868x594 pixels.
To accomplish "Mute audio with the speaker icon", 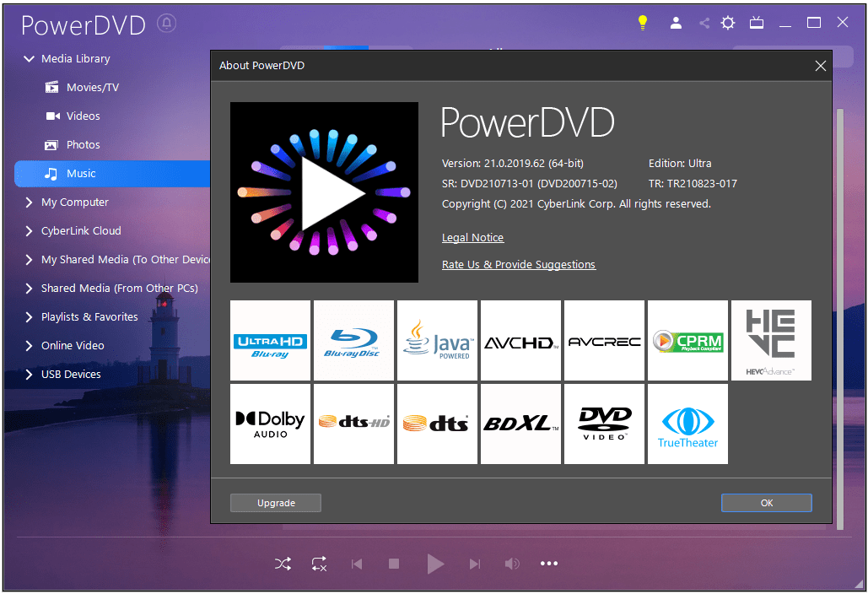I will pos(512,564).
